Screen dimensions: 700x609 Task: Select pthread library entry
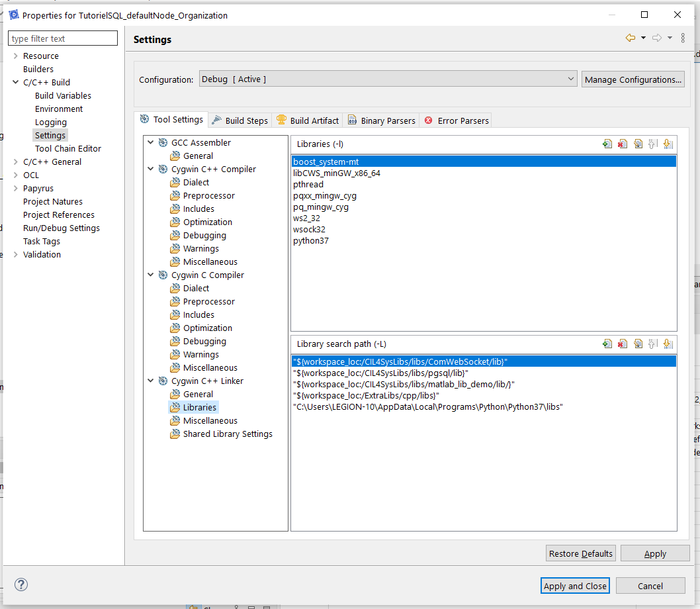(x=484, y=184)
